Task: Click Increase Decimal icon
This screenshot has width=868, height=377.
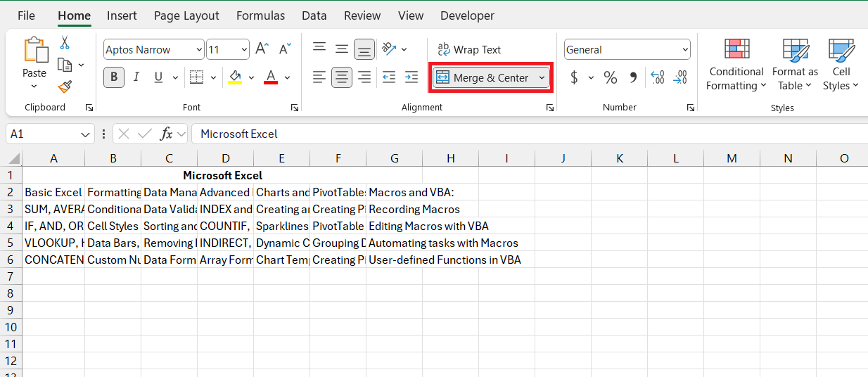Action: [x=658, y=77]
